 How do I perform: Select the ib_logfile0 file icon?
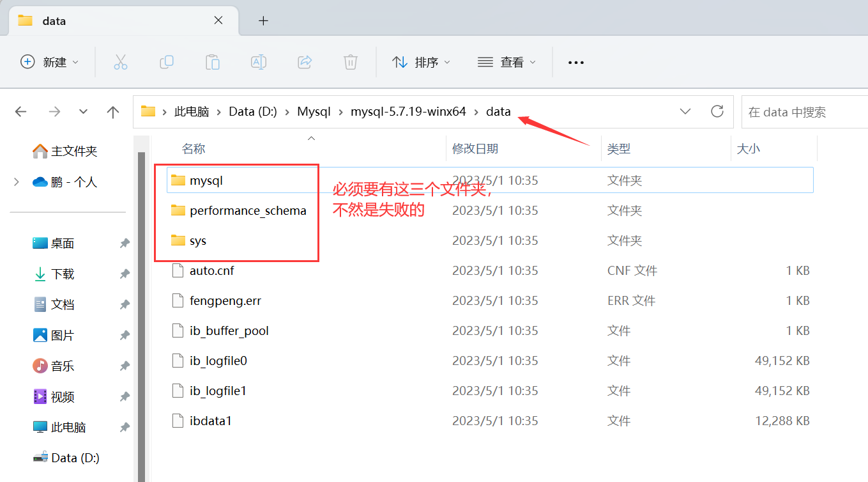[178, 361]
